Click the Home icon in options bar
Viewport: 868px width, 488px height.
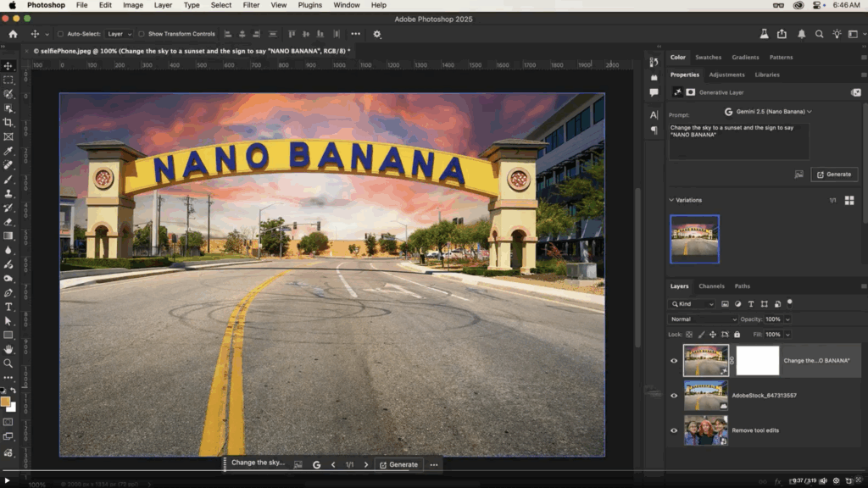point(13,34)
